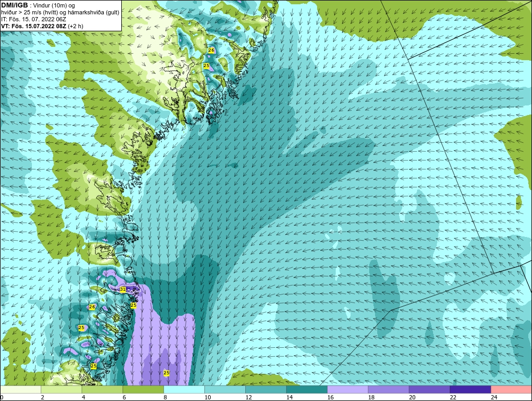This screenshot has height=401, width=532.
Task: Click the legend scale label 8
Action: pos(165,397)
